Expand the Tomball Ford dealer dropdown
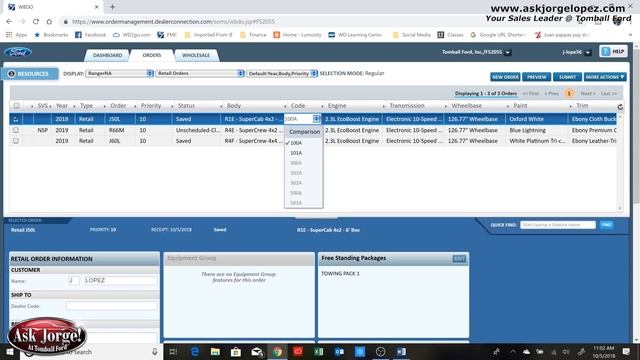The image size is (640, 360). (508, 52)
